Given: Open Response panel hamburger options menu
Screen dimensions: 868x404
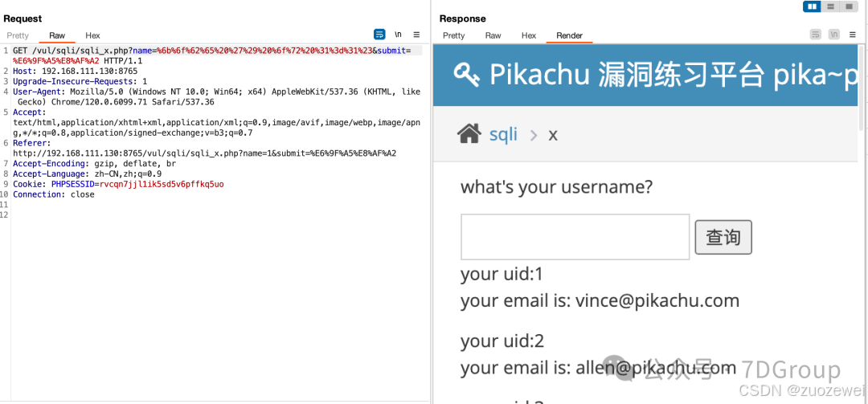Looking at the screenshot, I should click(x=853, y=35).
